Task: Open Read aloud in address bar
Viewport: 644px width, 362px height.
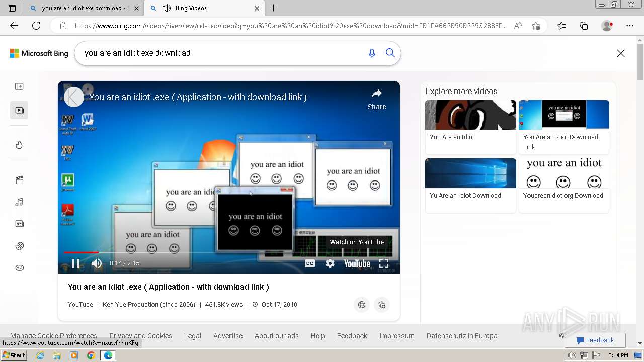Action: point(518,26)
